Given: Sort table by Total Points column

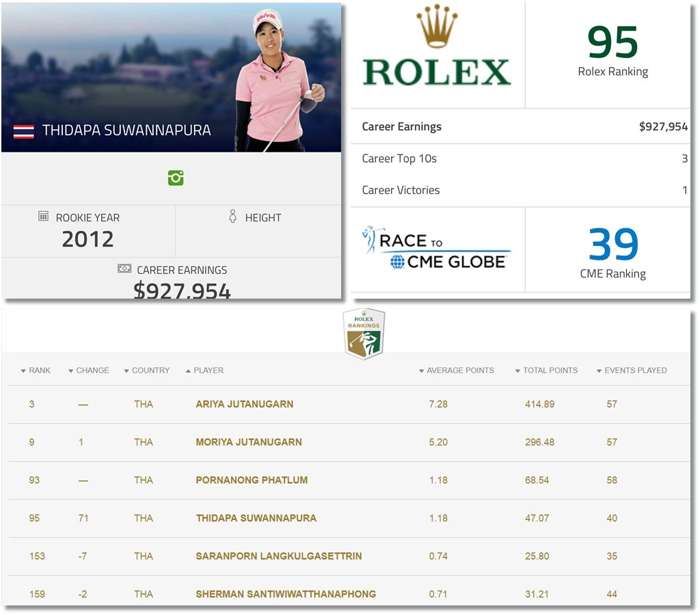Looking at the screenshot, I should pos(546,370).
